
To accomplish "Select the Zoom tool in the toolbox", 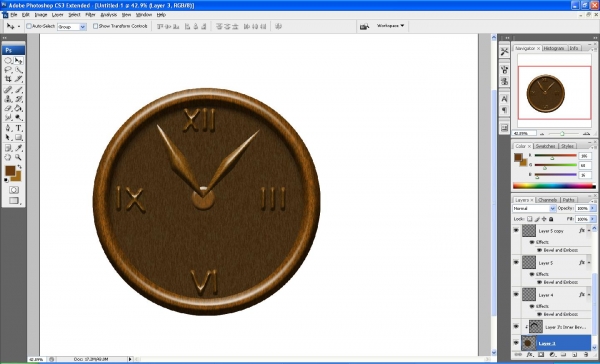I will pos(18,157).
